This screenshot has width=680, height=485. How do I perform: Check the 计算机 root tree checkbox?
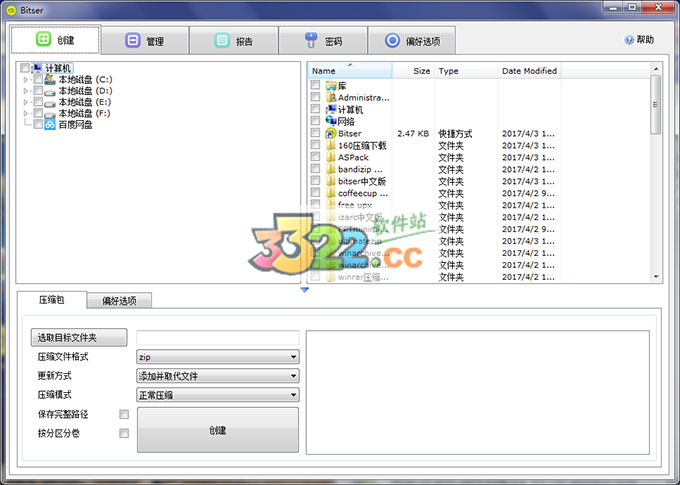(25, 68)
